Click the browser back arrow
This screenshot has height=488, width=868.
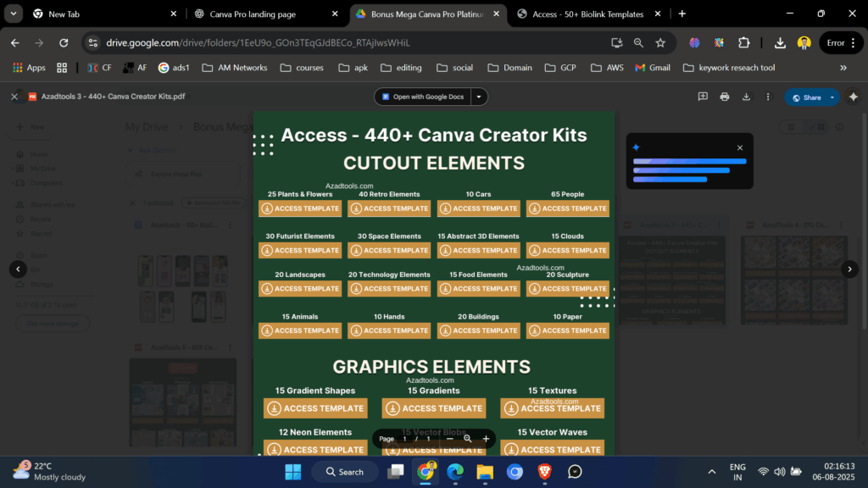[x=15, y=42]
